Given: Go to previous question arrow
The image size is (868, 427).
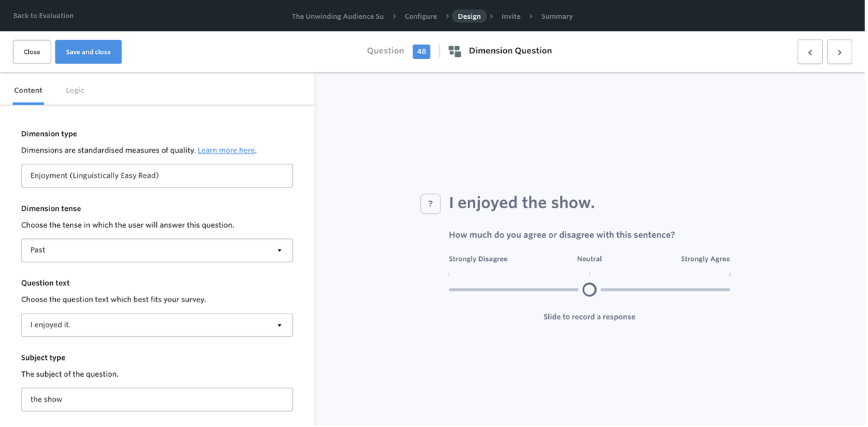Looking at the screenshot, I should tap(810, 52).
